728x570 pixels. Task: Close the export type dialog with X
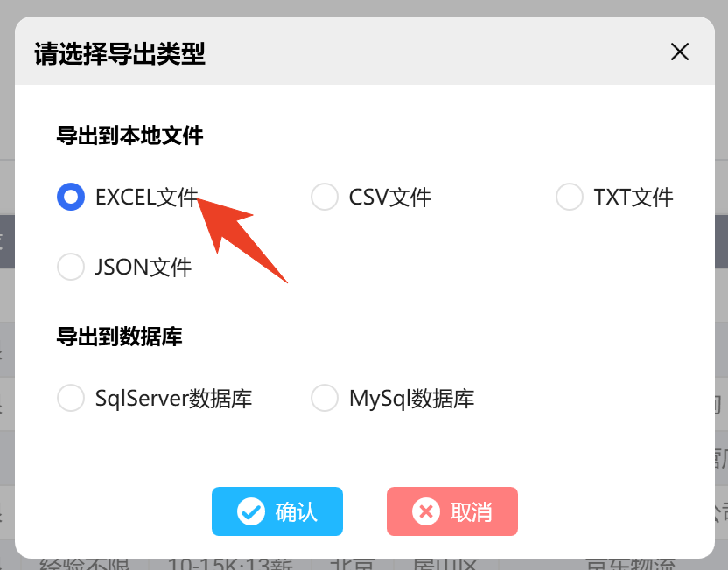pos(679,52)
